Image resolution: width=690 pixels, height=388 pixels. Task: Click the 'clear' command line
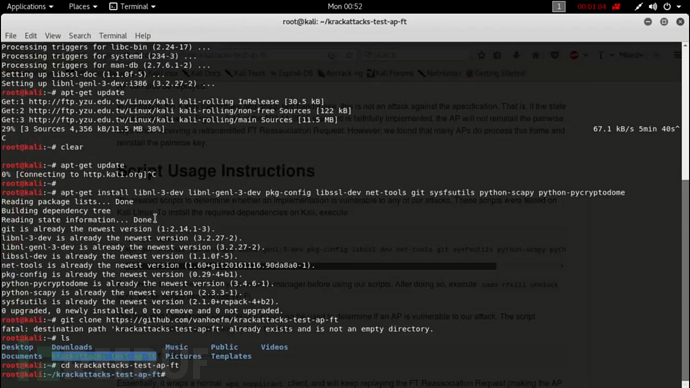42,147
